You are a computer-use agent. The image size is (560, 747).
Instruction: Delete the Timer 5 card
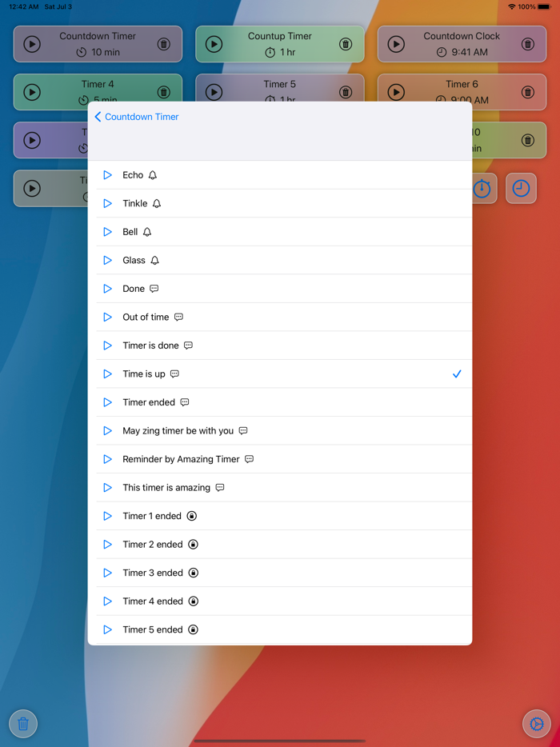(346, 92)
